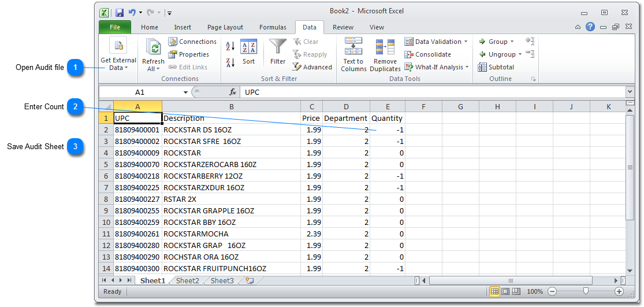Screen dimensions: 644x307
Task: Go to next sheet navigation arrow
Action: pyautogui.click(x=121, y=280)
